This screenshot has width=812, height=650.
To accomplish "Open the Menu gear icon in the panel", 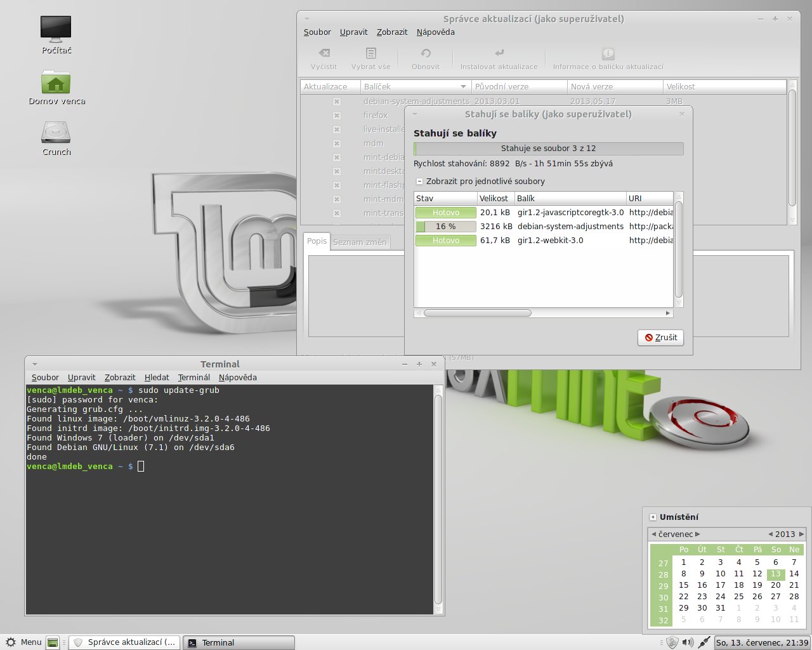I will click(x=11, y=642).
